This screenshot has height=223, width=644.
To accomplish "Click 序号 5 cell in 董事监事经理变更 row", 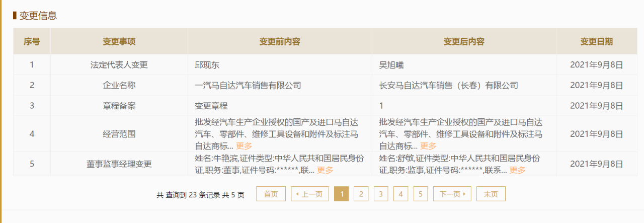I will click(x=32, y=164).
